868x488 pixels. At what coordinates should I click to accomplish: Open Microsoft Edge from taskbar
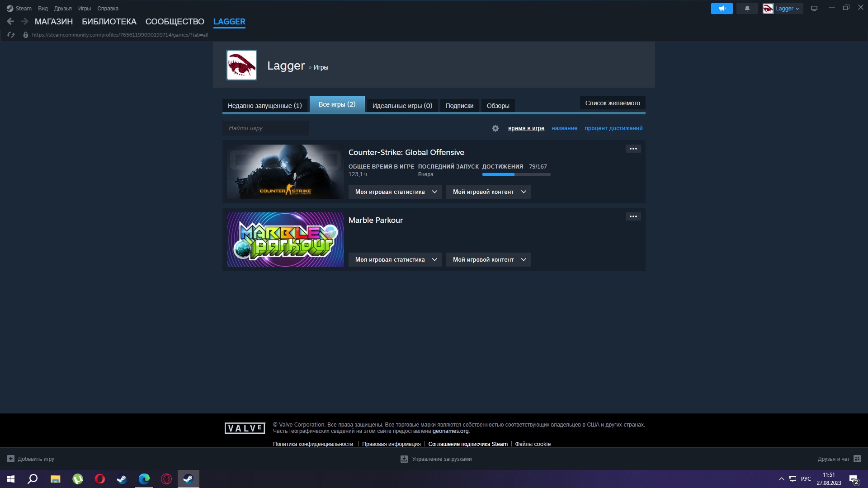(144, 479)
